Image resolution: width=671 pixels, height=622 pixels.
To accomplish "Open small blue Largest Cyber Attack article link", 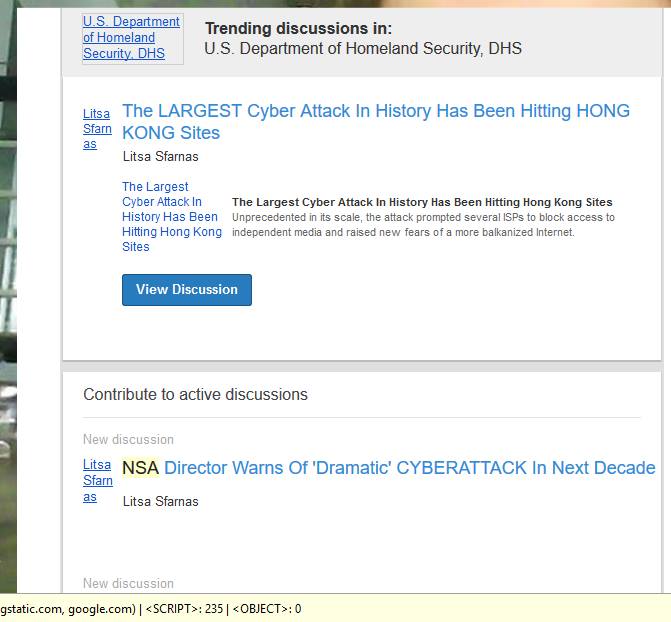I will tap(171, 216).
